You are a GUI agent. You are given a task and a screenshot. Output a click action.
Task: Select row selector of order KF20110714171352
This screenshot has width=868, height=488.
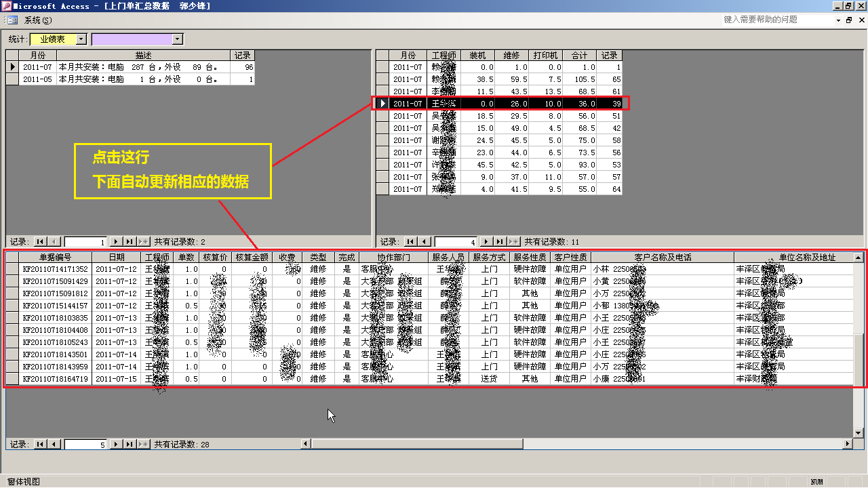(12, 269)
